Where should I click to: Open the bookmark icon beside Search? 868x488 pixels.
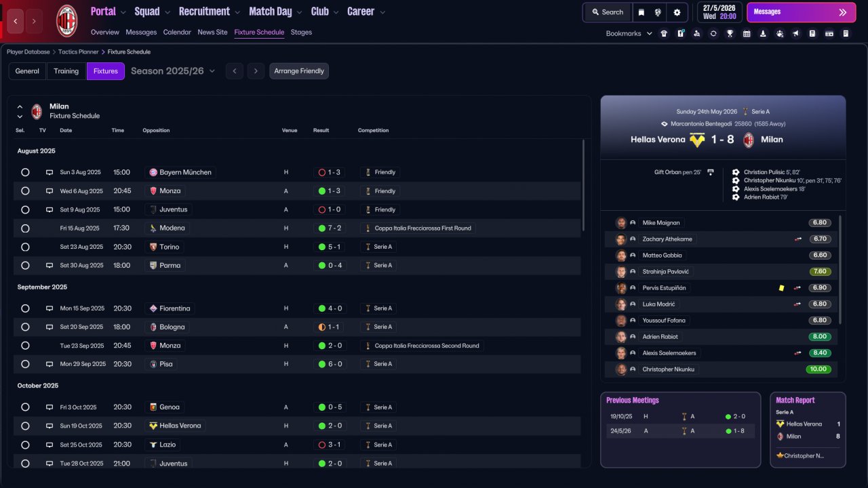pyautogui.click(x=642, y=12)
